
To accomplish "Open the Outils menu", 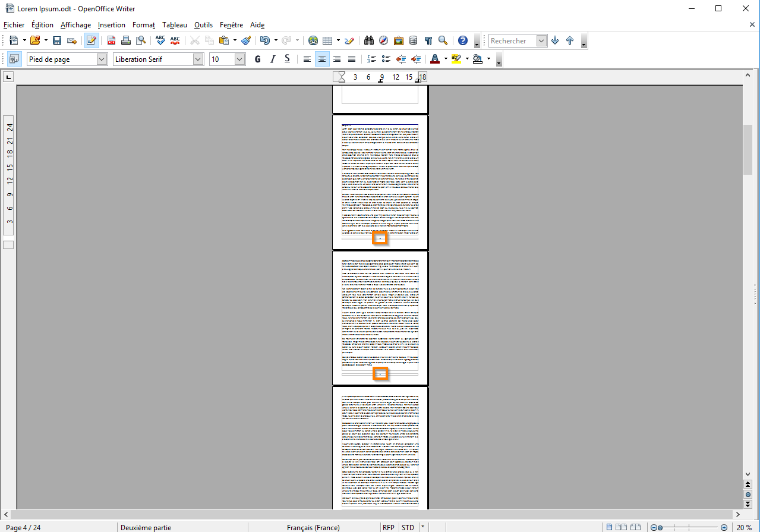I will coord(203,25).
